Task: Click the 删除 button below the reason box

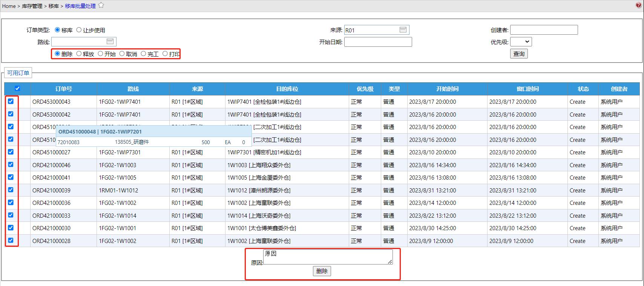Action: click(x=322, y=271)
